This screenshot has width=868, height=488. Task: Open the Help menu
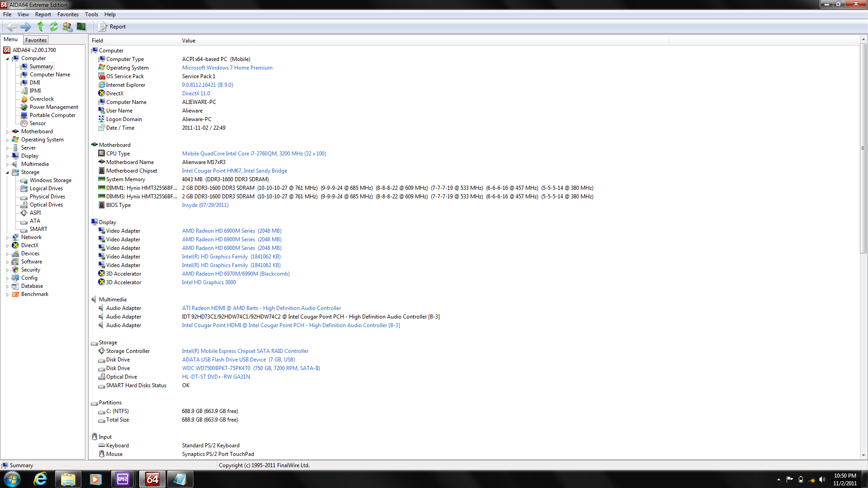coord(110,14)
